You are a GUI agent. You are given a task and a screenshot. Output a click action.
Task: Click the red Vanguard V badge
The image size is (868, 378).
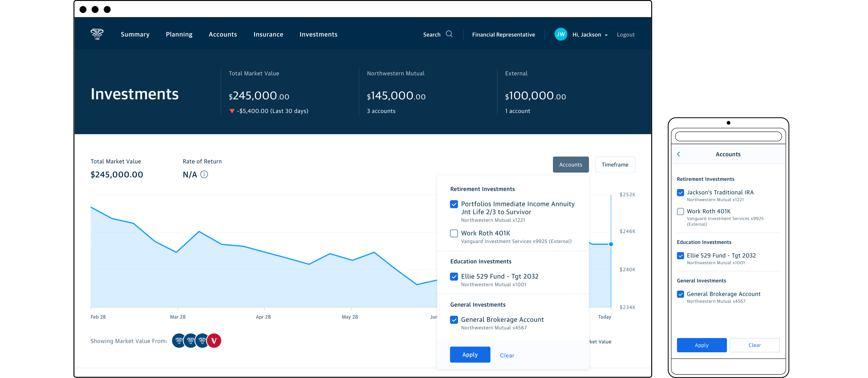pos(214,341)
